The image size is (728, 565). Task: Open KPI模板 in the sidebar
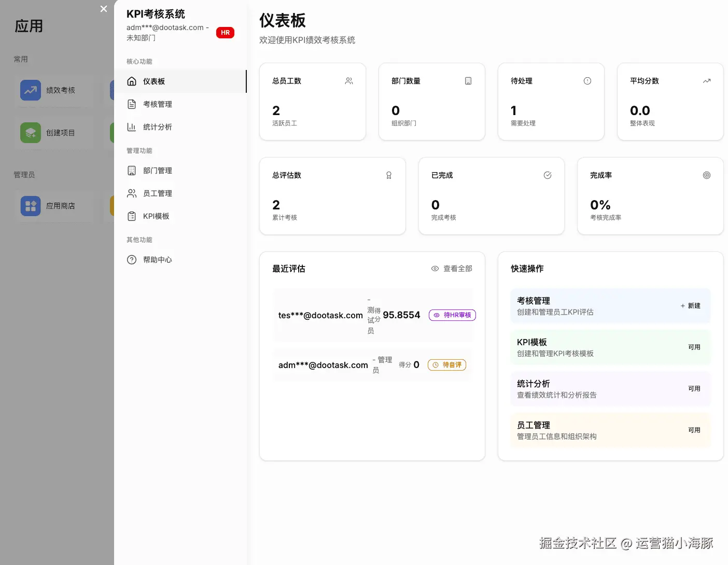[181, 216]
